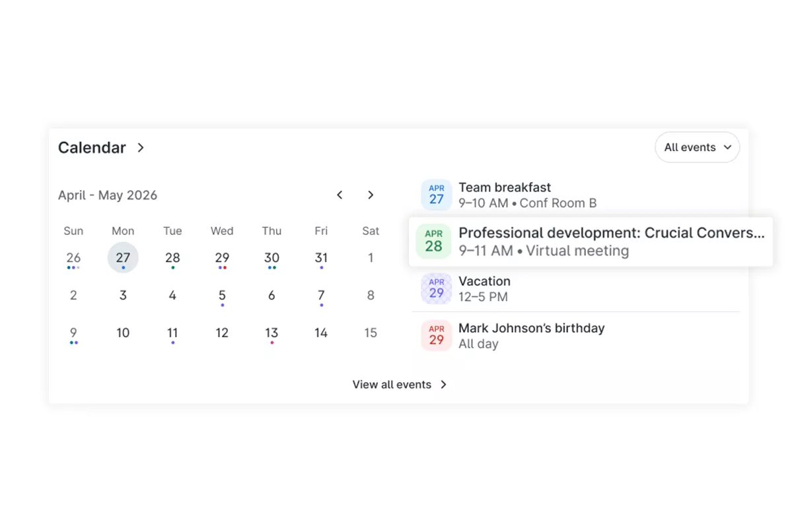The image size is (798, 532).
Task: Choose date 13 with pink dot
Action: click(272, 334)
